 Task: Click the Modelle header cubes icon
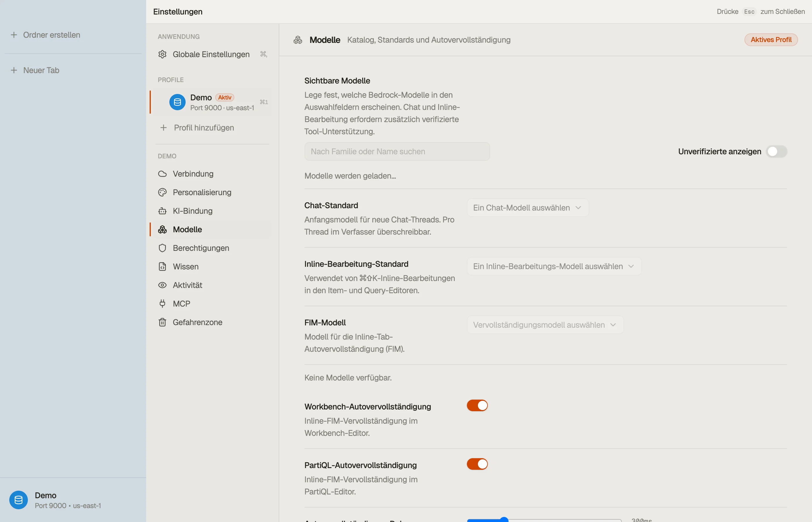click(x=298, y=40)
